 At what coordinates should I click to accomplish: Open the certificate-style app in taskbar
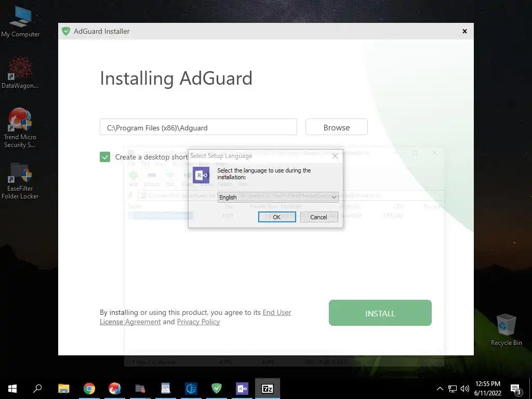166,389
